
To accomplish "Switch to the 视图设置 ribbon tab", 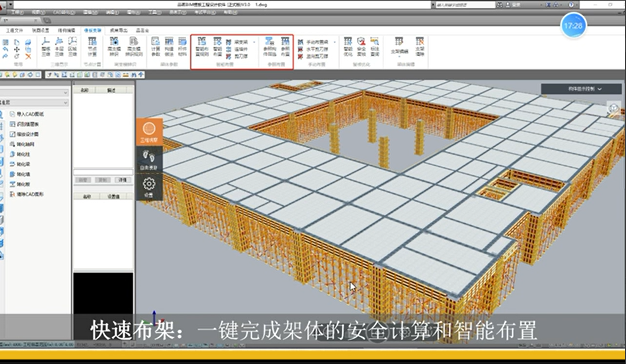I will [x=40, y=31].
